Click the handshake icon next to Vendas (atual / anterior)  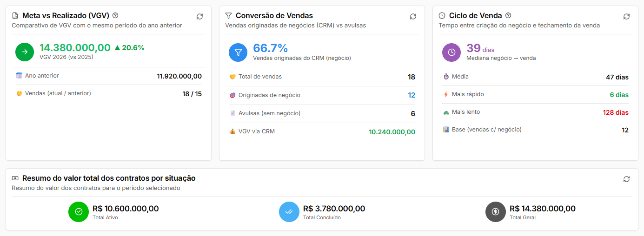tap(19, 93)
